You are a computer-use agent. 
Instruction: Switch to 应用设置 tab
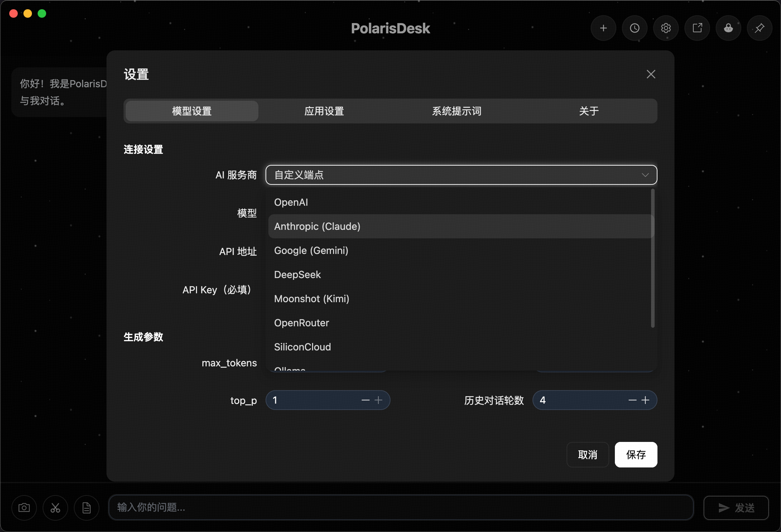pyautogui.click(x=324, y=111)
